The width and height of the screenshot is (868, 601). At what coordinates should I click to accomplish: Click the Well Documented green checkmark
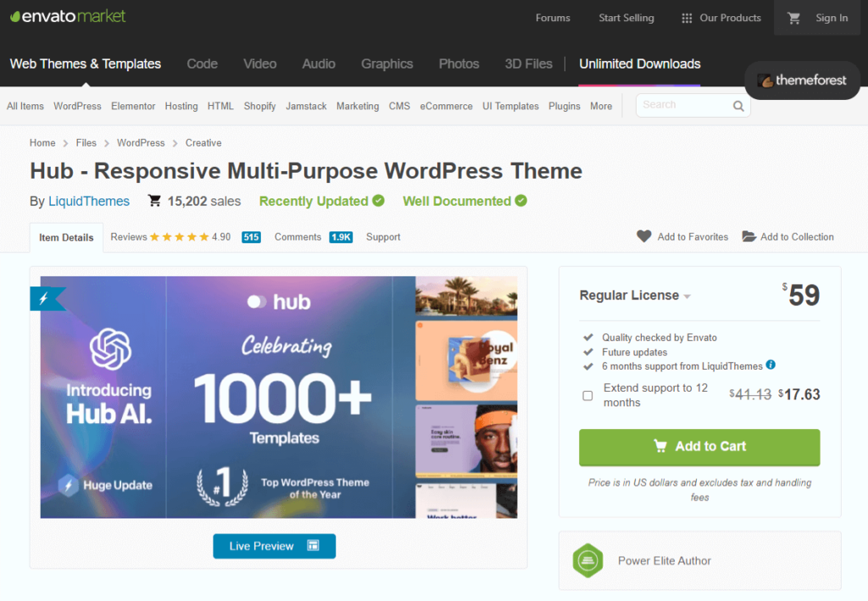coord(521,200)
